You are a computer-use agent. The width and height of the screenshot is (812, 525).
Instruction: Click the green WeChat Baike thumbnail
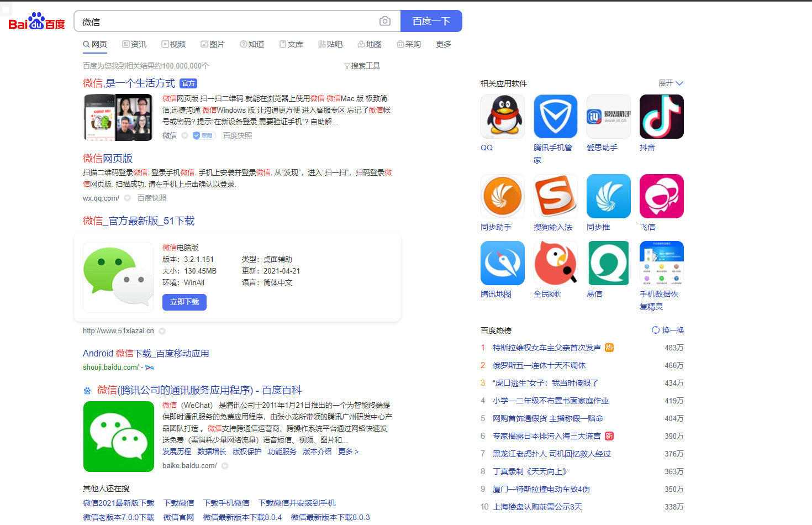pos(119,437)
